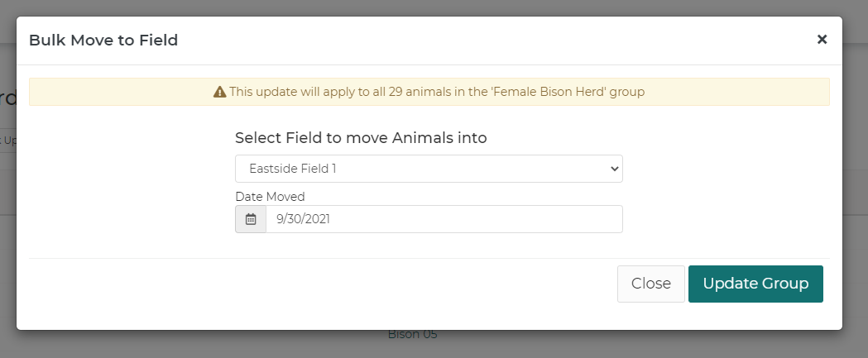Screen dimensions: 868x358
Task: Click the partially hidden heading text at the left edge
Action: point(7,100)
